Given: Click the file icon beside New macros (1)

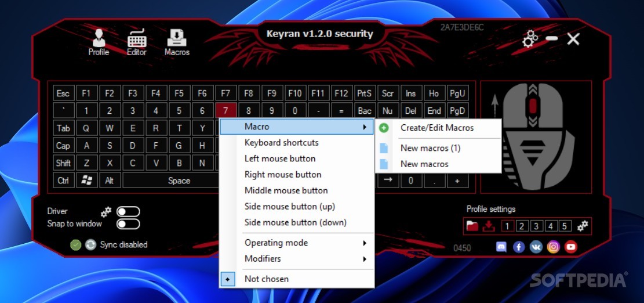Looking at the screenshot, I should coord(384,148).
